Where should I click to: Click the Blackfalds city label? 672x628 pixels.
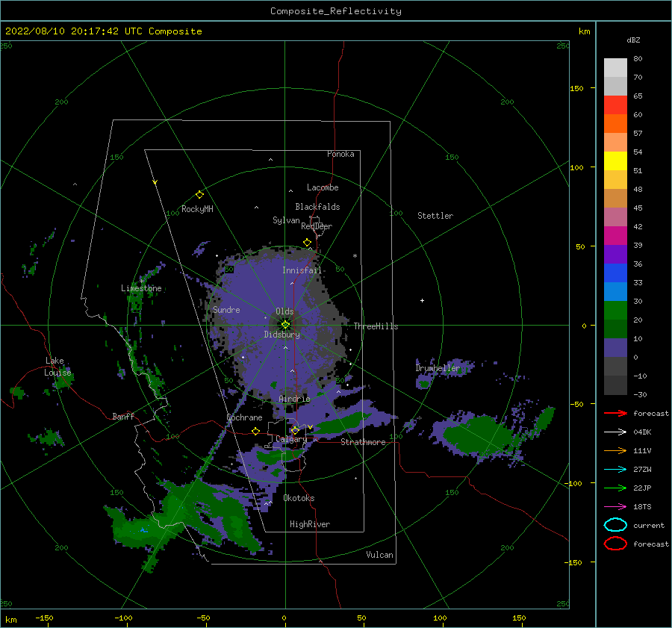tap(317, 207)
